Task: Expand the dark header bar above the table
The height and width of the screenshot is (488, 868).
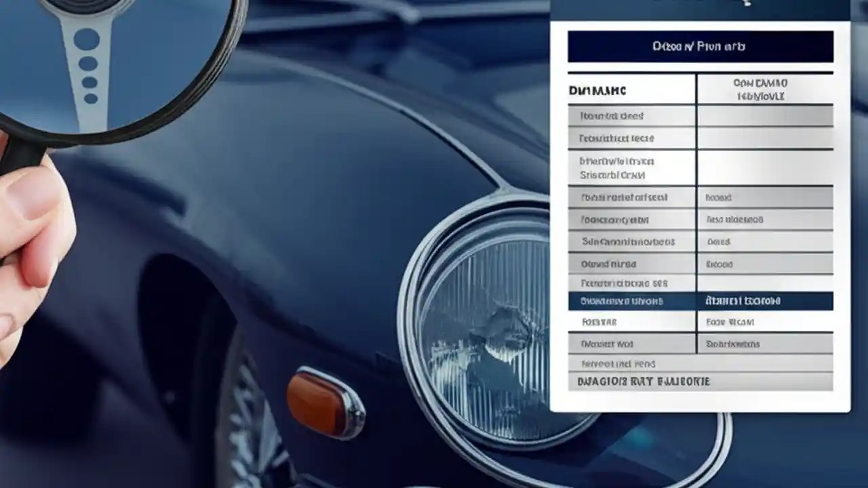Action: click(698, 46)
